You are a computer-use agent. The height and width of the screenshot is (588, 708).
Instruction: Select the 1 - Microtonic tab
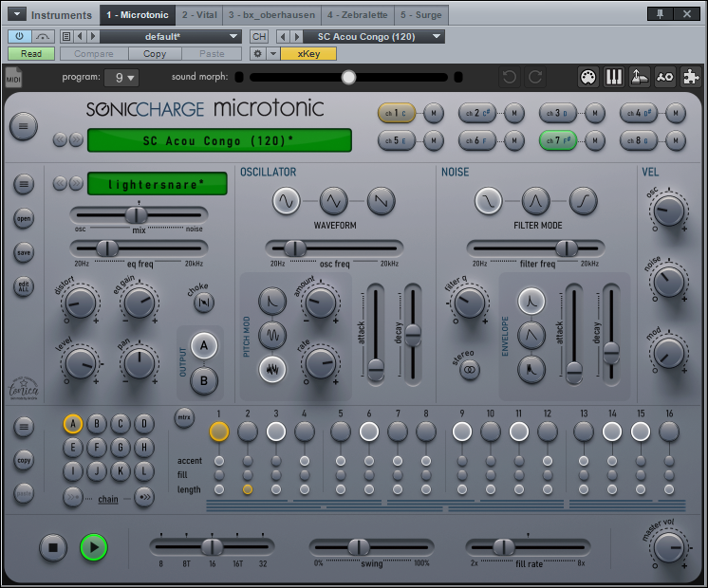tap(138, 15)
